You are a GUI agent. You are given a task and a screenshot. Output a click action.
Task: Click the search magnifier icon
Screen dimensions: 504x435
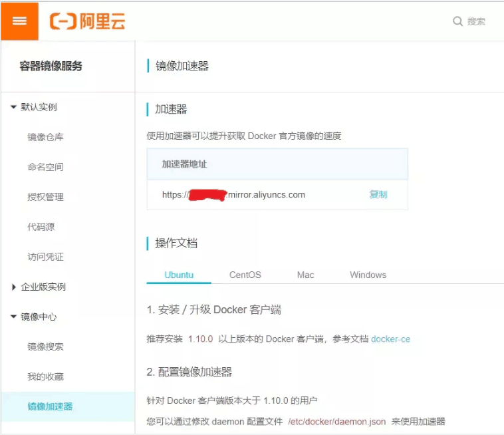pyautogui.click(x=457, y=21)
